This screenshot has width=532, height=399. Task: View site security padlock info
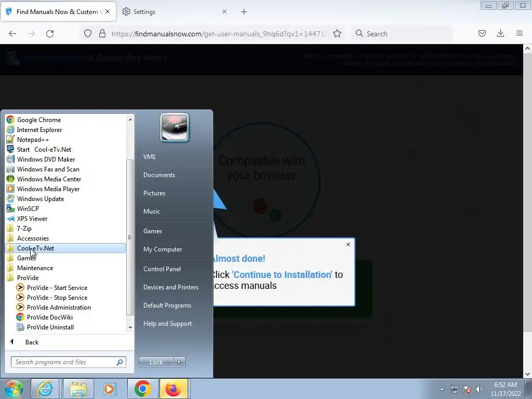click(x=102, y=34)
